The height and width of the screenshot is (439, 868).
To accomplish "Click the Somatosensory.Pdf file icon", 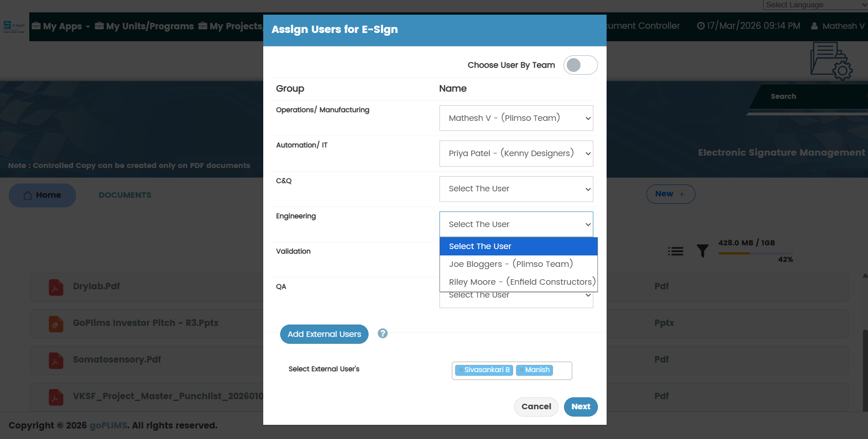I will 56,360.
